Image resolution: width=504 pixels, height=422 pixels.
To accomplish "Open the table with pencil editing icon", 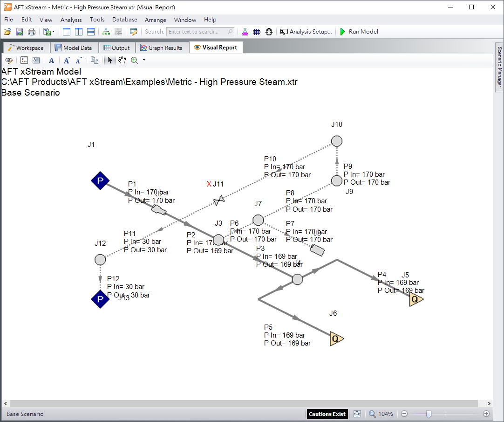I will pyautogui.click(x=133, y=32).
